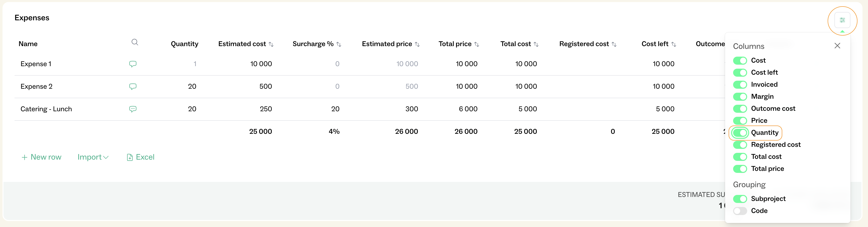Sort by Registered cost column arrows
The image size is (868, 227).
[614, 44]
